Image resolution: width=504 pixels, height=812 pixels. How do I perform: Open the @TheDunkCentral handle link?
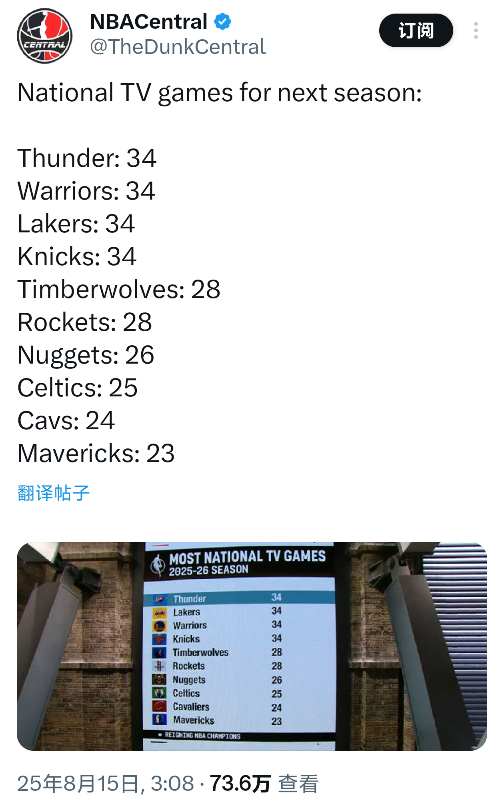(178, 47)
